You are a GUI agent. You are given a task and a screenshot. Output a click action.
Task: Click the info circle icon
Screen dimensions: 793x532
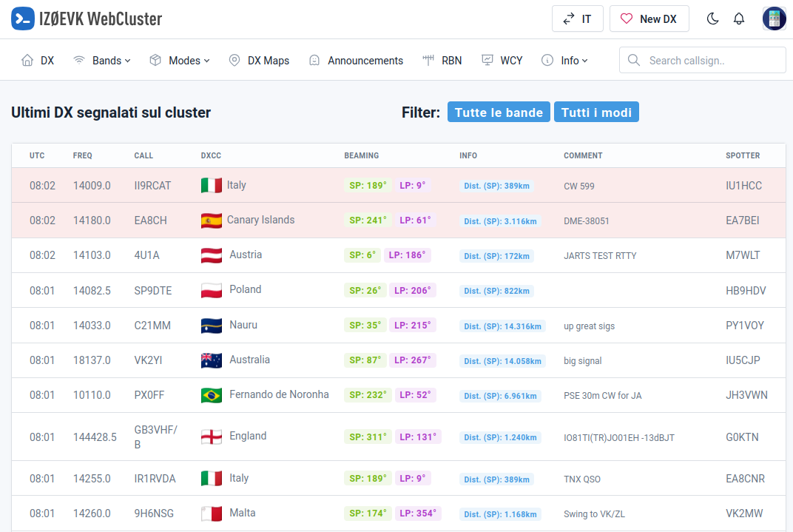point(547,61)
